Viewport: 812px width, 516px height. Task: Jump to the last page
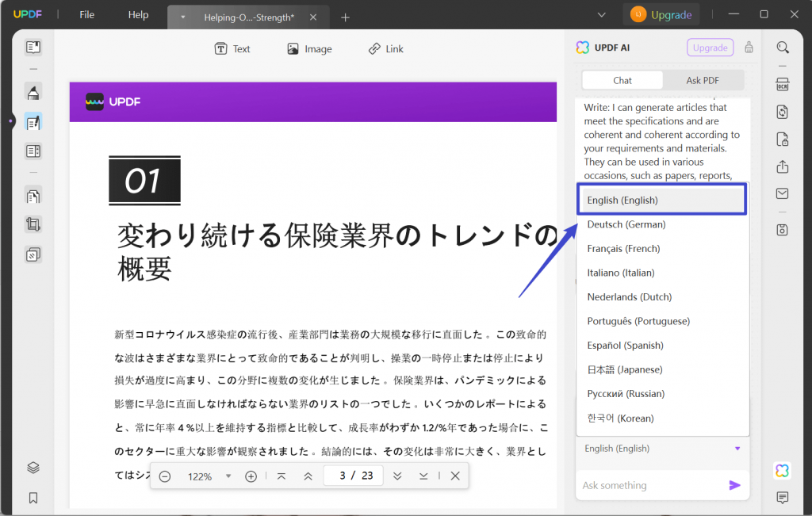[423, 476]
